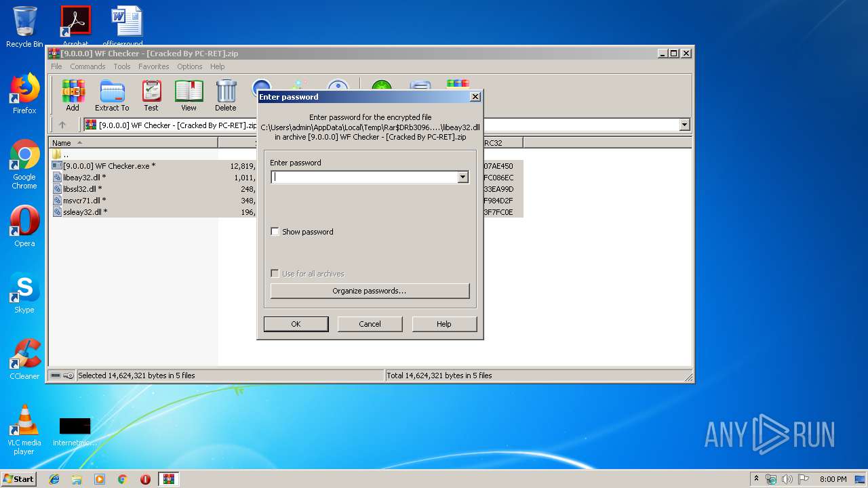Open the Commands menu
The image size is (868, 488).
tap(87, 66)
